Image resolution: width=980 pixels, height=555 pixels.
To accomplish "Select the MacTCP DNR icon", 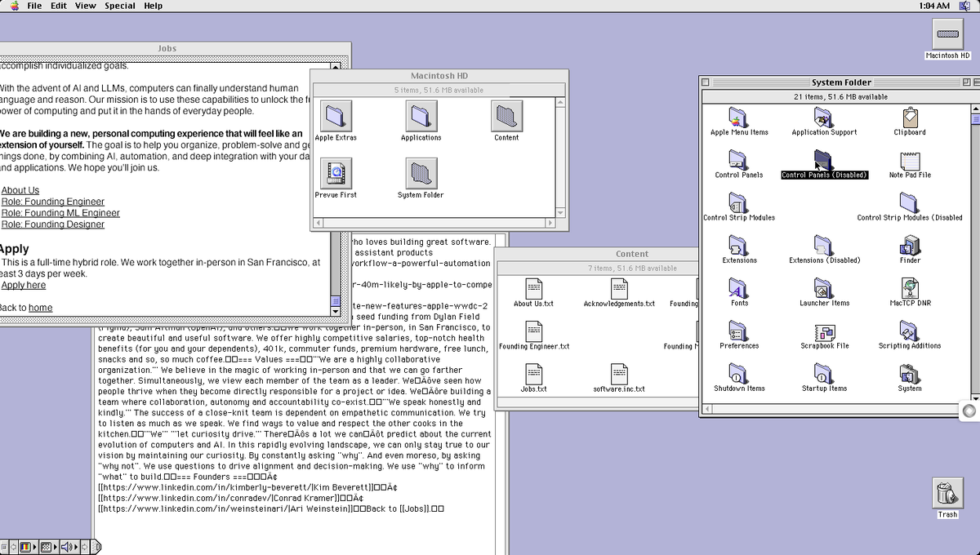I will 910,286.
